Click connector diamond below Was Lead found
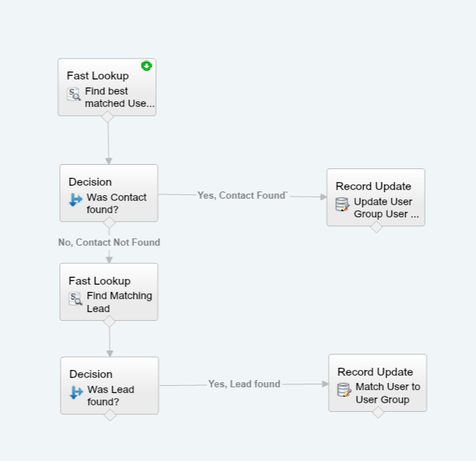476x461 pixels. [110, 415]
